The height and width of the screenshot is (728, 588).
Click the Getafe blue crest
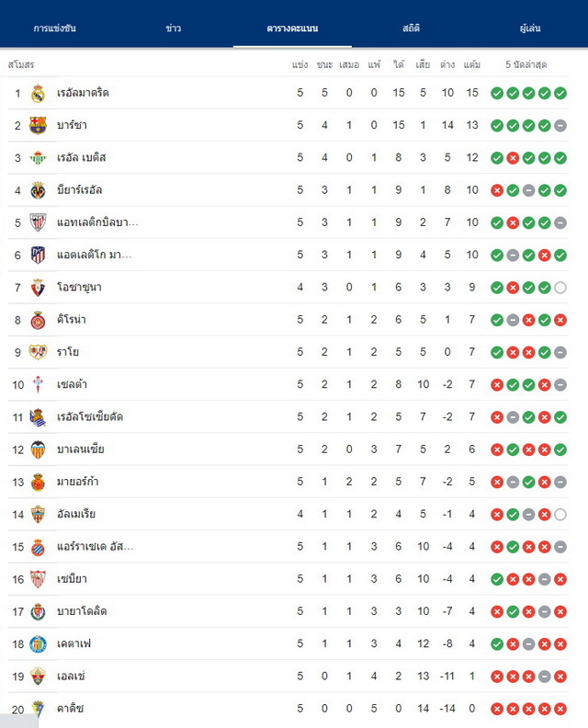(38, 644)
